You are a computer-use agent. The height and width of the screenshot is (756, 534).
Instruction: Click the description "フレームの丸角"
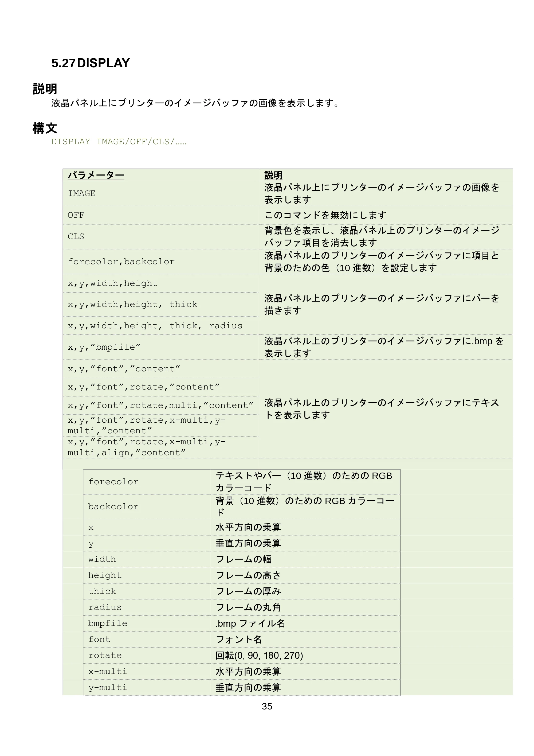tap(248, 607)
